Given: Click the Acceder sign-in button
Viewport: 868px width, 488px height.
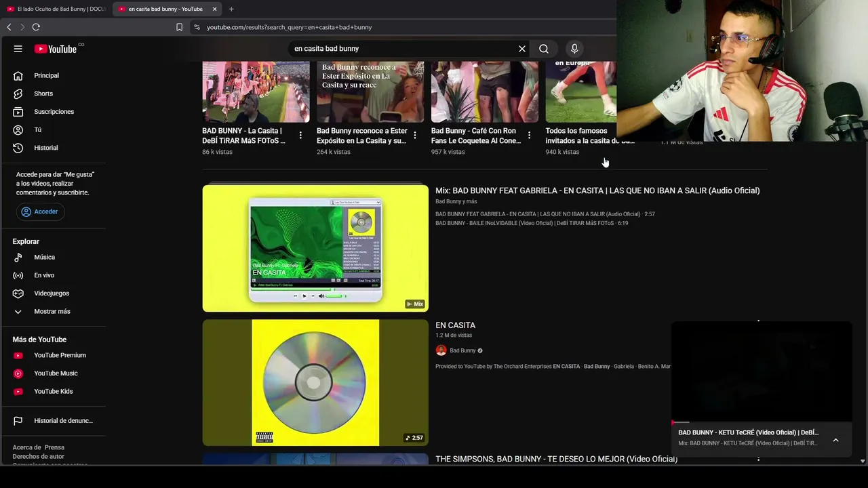Looking at the screenshot, I should tap(39, 211).
